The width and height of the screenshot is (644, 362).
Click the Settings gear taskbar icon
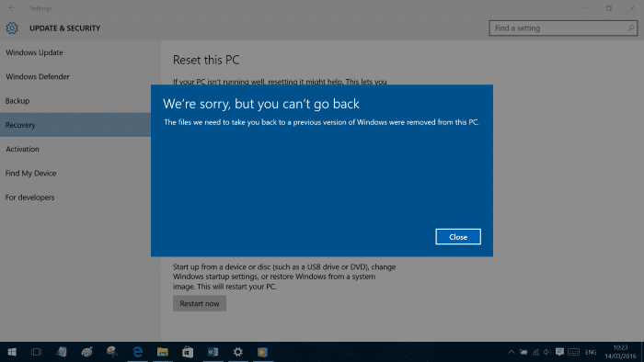(237, 352)
